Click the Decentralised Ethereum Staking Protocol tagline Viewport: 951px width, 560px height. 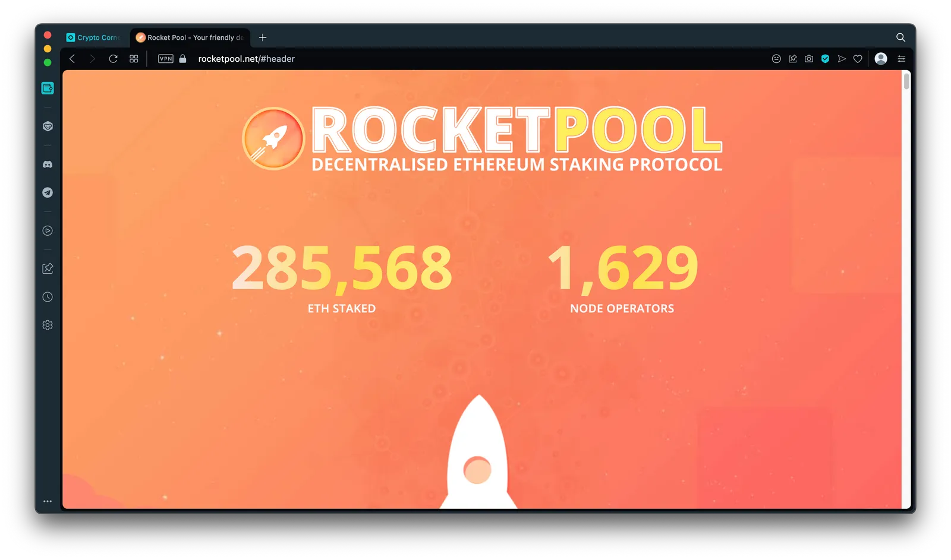pos(517,164)
